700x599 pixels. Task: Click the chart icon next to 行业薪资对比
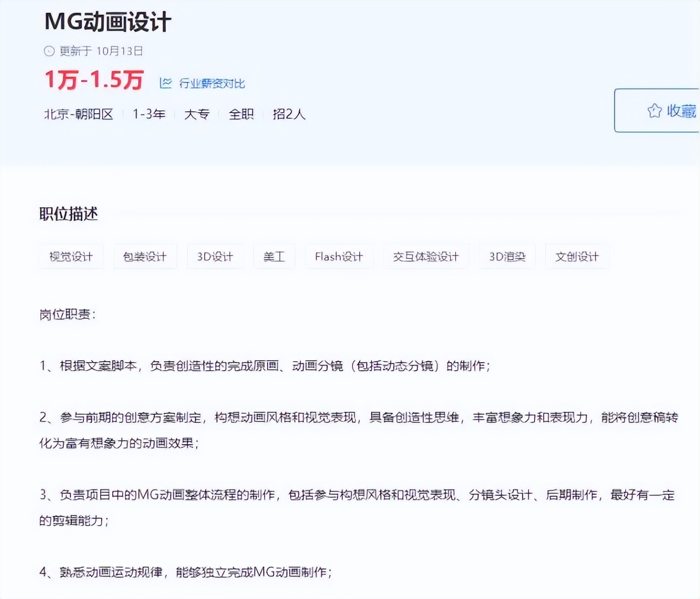pyautogui.click(x=165, y=82)
